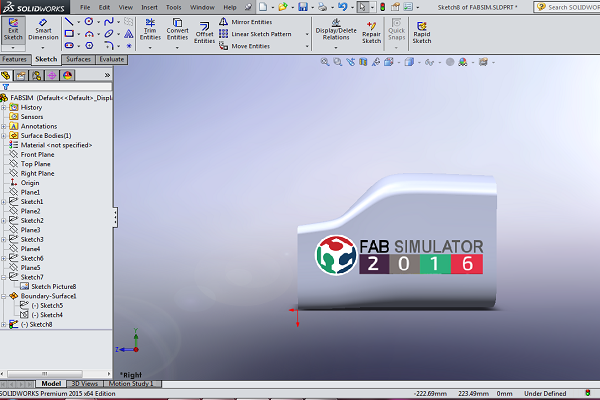Click the Rebuild traffic light icon
Image resolution: width=600 pixels, height=400 pixels.
click(382, 7)
